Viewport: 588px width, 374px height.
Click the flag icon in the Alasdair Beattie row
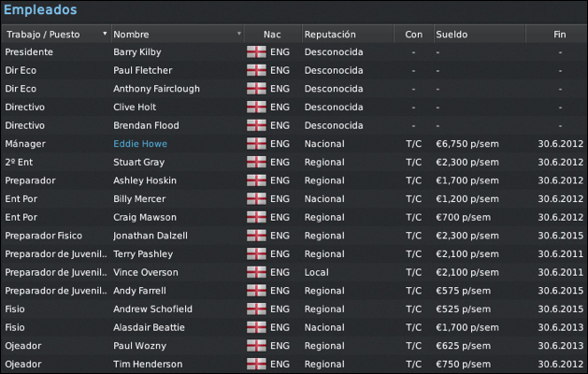pyautogui.click(x=256, y=327)
